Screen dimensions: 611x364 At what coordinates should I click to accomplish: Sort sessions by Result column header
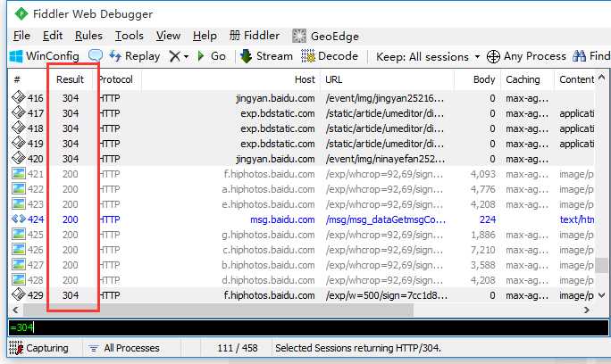click(71, 79)
